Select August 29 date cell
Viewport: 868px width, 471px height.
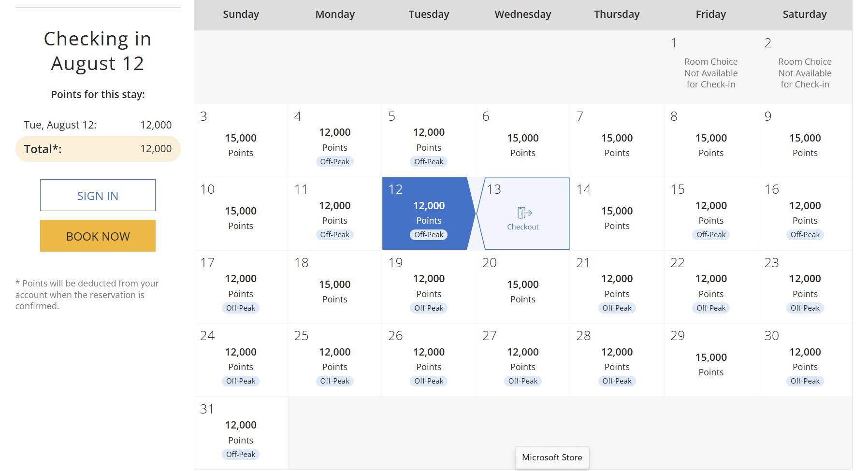pyautogui.click(x=711, y=360)
